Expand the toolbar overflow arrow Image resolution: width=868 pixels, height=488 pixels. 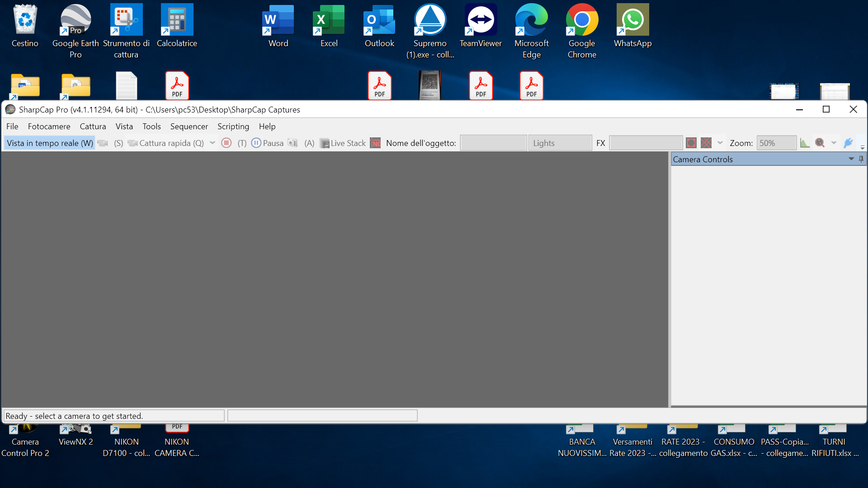pos(863,147)
